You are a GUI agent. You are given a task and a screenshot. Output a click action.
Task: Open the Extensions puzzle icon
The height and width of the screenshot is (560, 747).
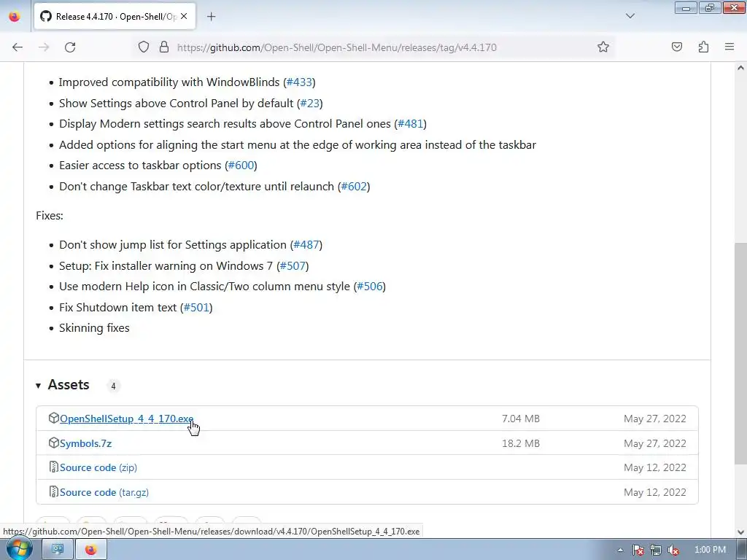coord(703,47)
